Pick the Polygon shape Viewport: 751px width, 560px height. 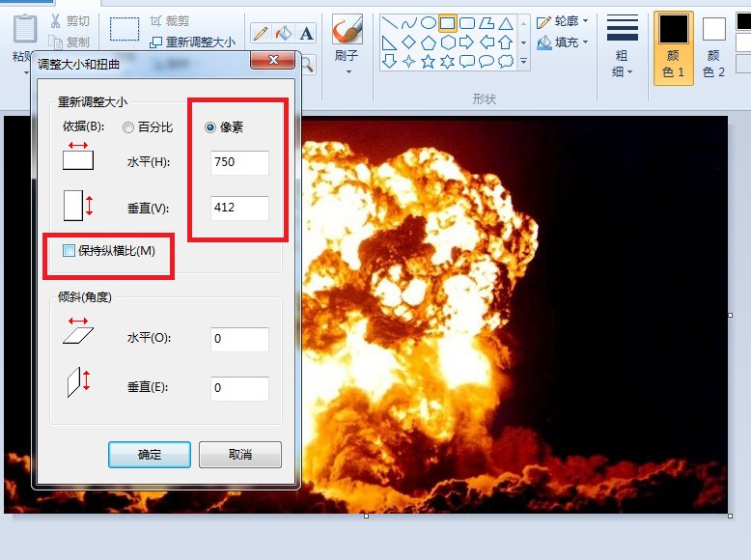487,23
